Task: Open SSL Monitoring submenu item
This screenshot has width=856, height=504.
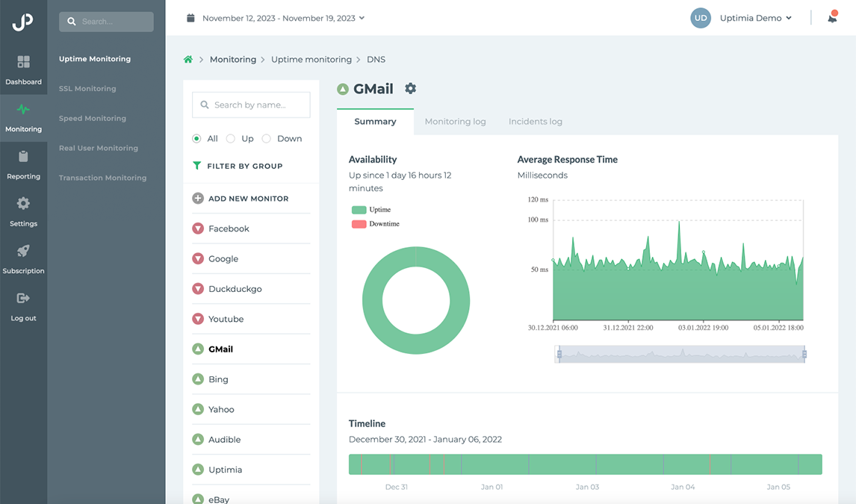Action: click(87, 88)
